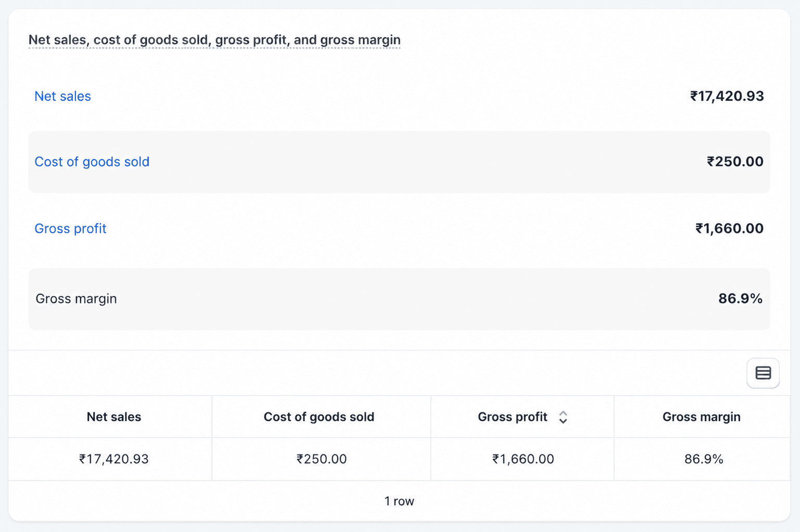Click the bold ₹250.00 summary value

(x=735, y=162)
